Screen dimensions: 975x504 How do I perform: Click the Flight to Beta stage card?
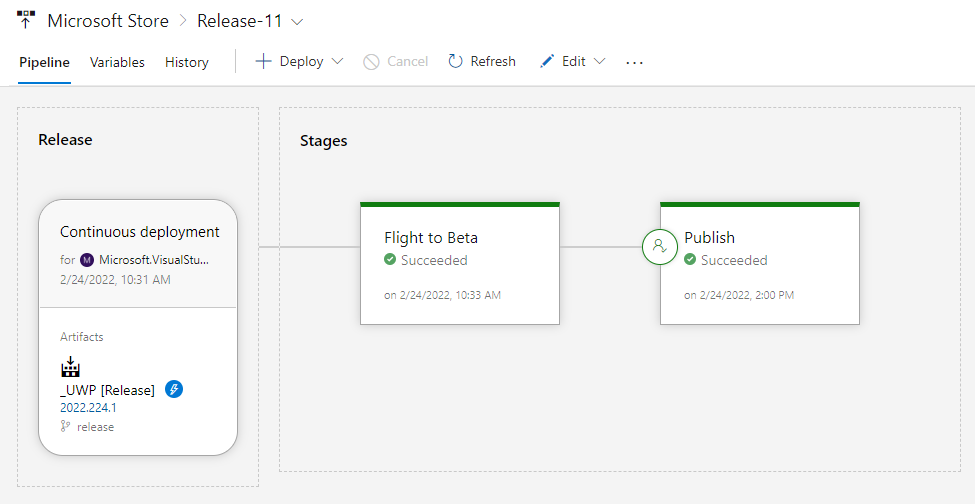click(x=459, y=264)
